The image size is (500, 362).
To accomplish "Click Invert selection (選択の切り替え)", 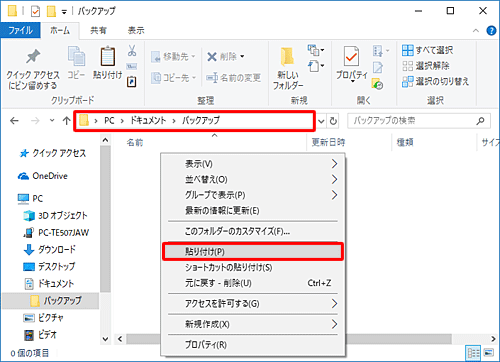I will [435, 81].
